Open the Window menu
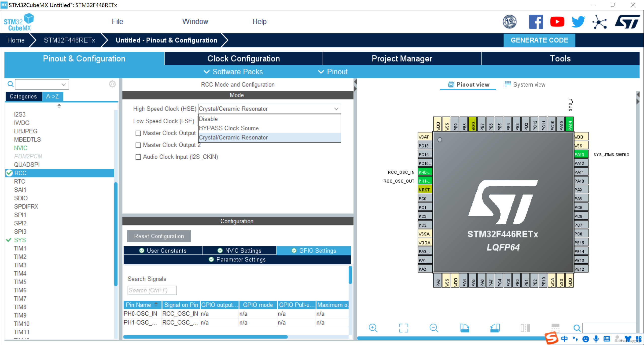644x345 pixels. [x=195, y=21]
